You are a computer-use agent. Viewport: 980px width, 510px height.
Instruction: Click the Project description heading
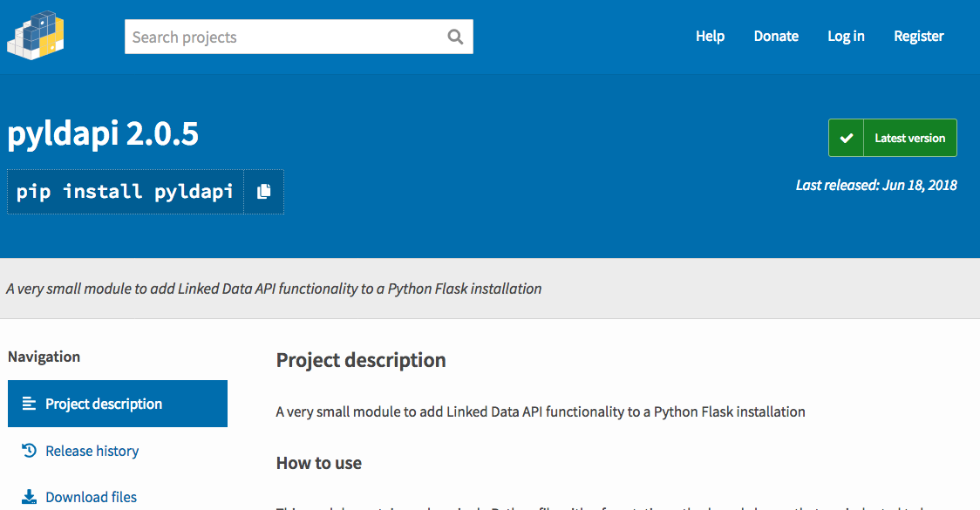click(361, 360)
